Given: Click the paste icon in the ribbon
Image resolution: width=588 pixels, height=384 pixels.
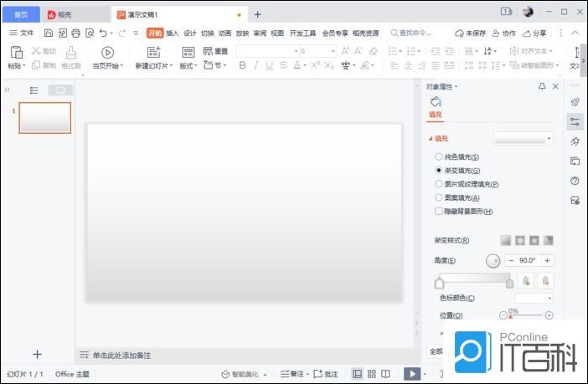Looking at the screenshot, I should [16, 52].
